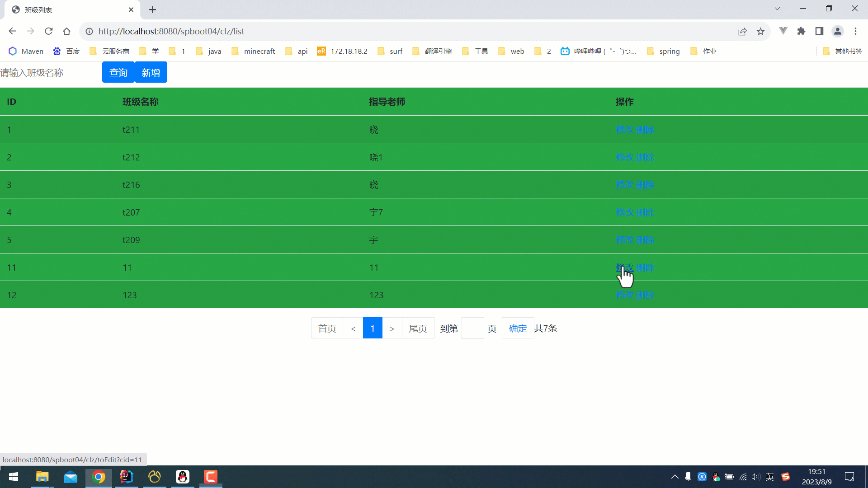Image resolution: width=868 pixels, height=488 pixels.
Task: Open the java bookmark folder
Action: click(208, 51)
